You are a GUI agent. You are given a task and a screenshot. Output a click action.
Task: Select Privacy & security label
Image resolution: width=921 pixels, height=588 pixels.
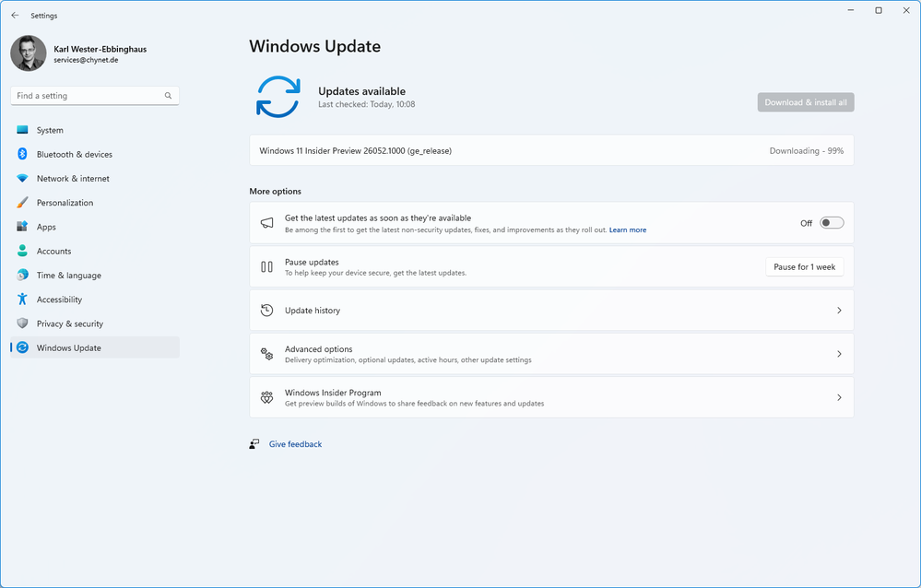click(x=70, y=323)
